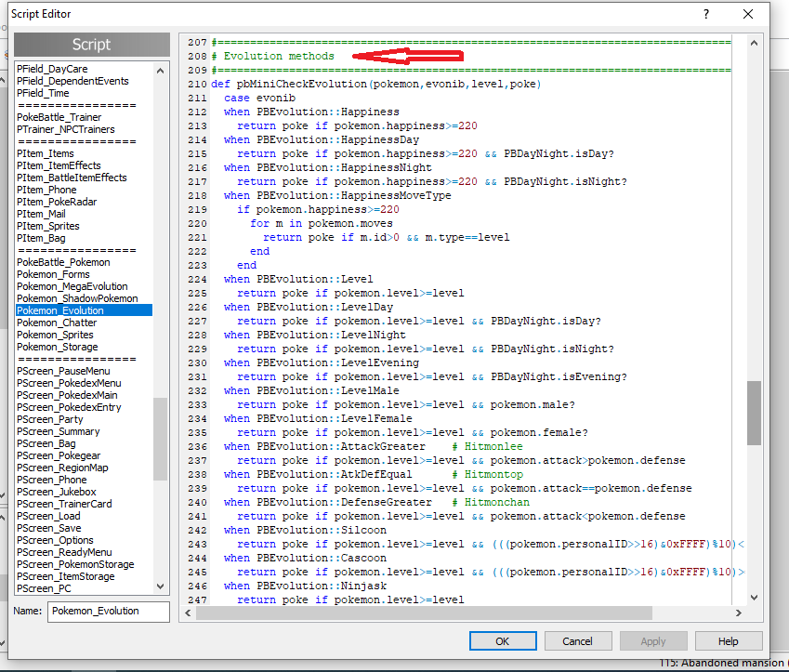Click the Evolution methods comment line
Image resolution: width=789 pixels, height=672 pixels.
(279, 56)
